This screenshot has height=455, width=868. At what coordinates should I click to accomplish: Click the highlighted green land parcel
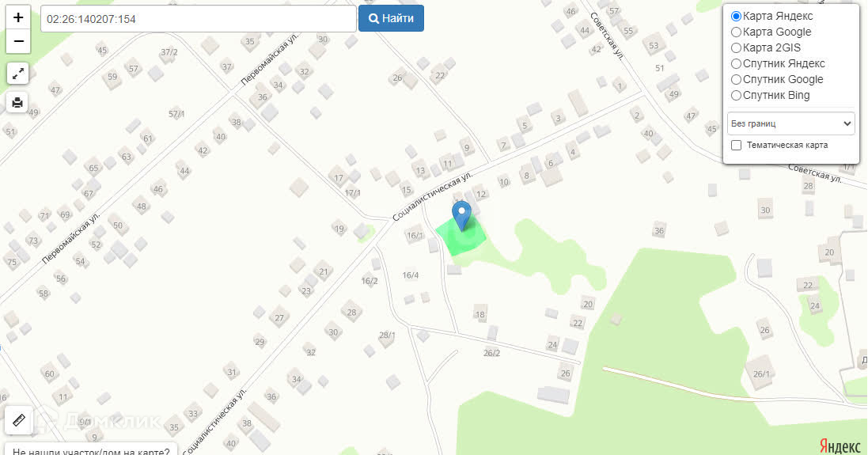pos(461,237)
